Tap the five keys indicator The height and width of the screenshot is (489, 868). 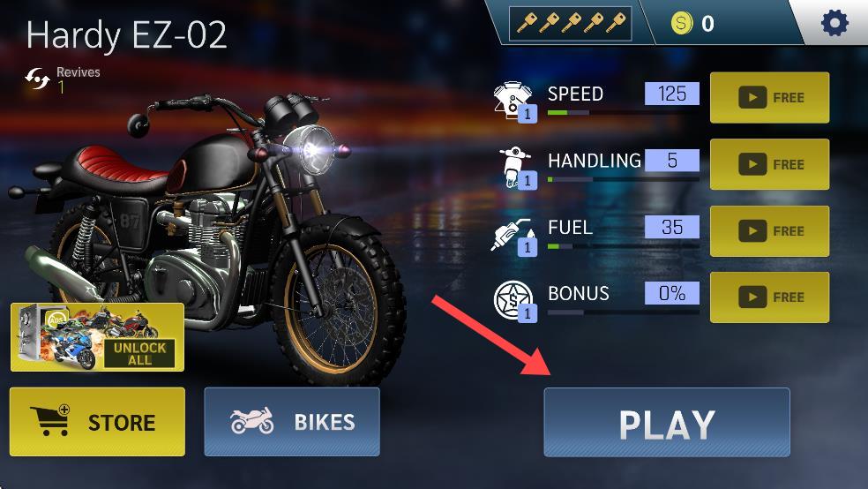pos(570,23)
